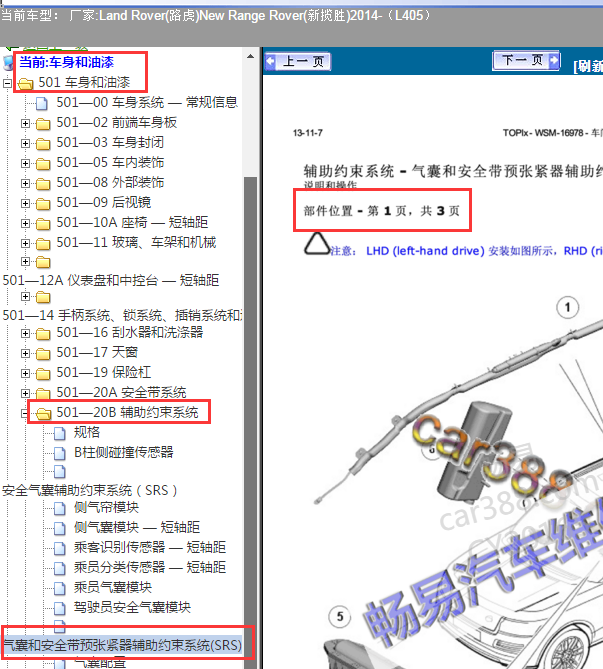This screenshot has height=669, width=603.
Task: Click the document icon beside 乘员气囊模块
Action: (59, 589)
